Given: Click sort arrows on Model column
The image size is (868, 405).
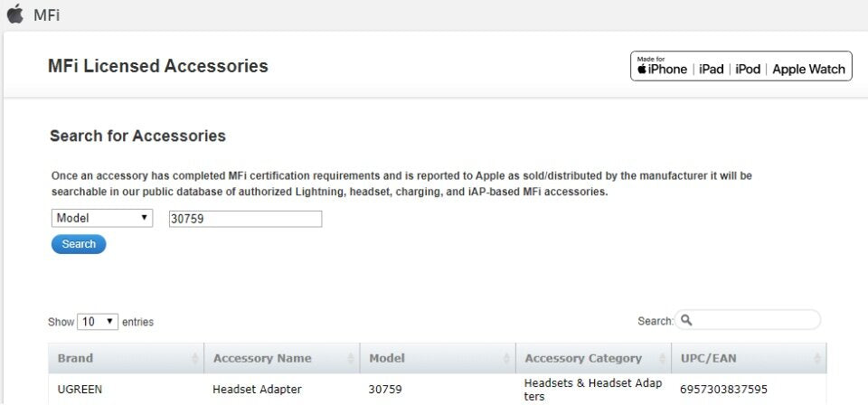Looking at the screenshot, I should 506,359.
